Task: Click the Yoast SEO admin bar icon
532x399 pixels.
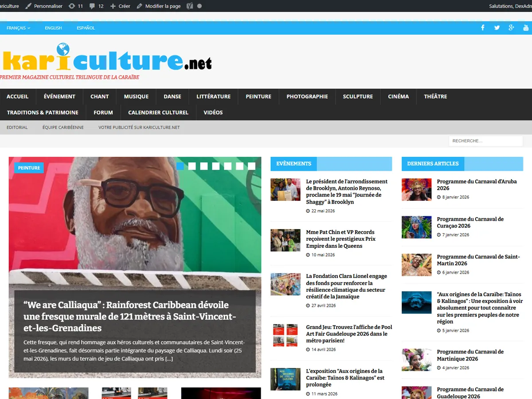Action: pyautogui.click(x=190, y=6)
